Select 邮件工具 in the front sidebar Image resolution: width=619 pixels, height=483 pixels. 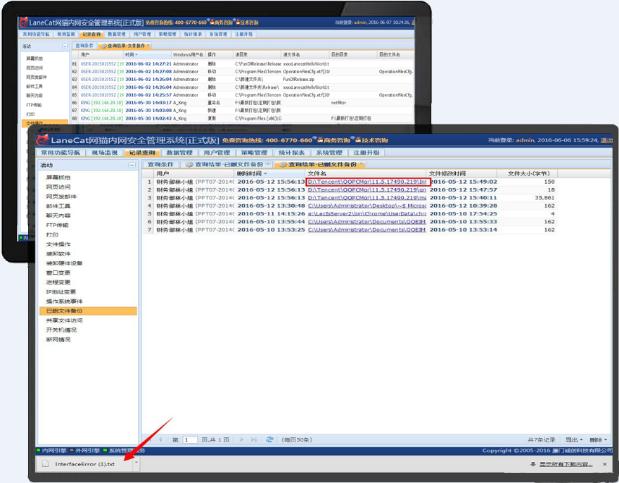click(58, 206)
